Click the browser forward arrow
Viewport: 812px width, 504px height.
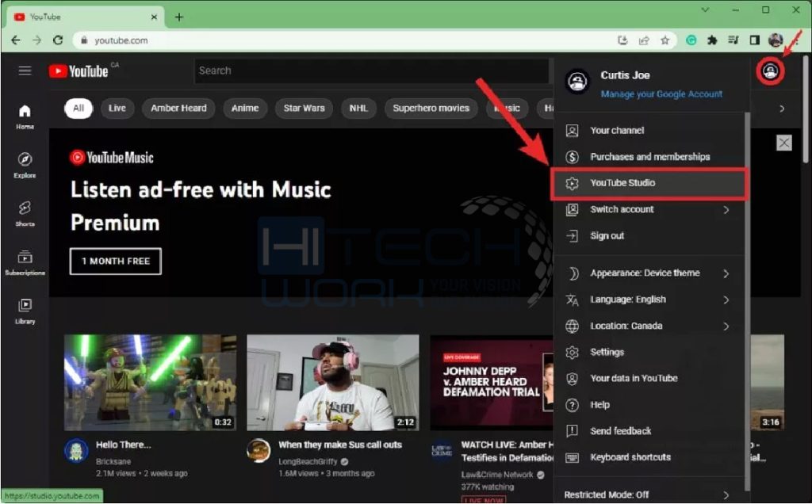36,40
